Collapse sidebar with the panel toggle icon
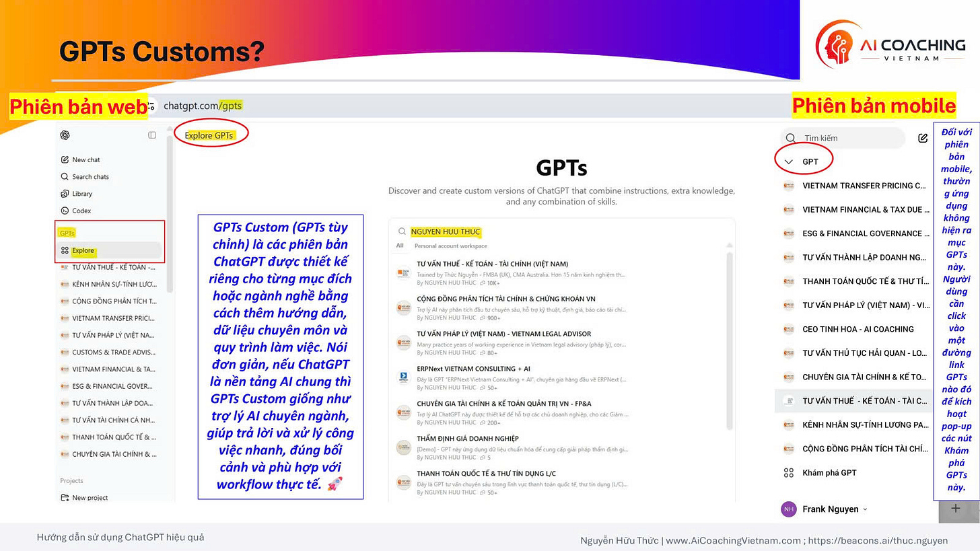 click(x=152, y=135)
